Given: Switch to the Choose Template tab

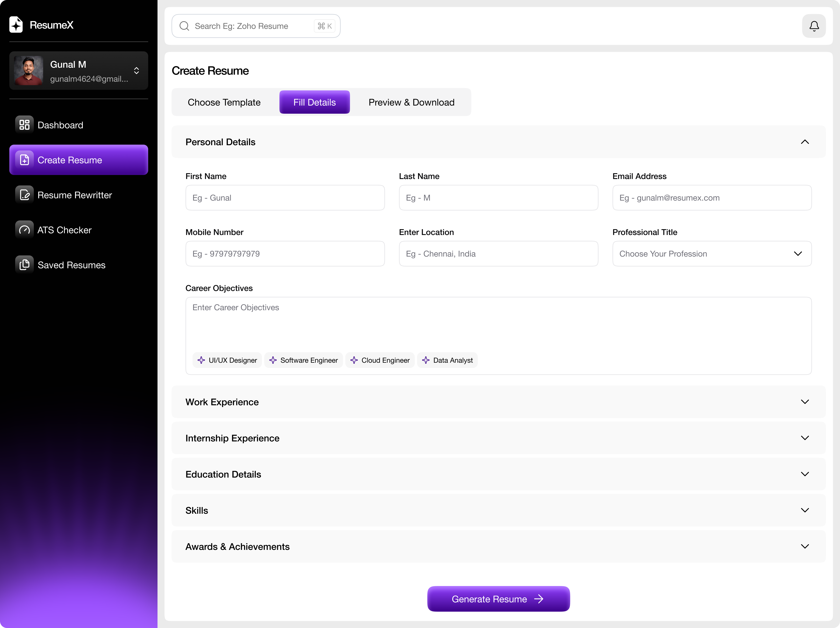Looking at the screenshot, I should [x=224, y=102].
